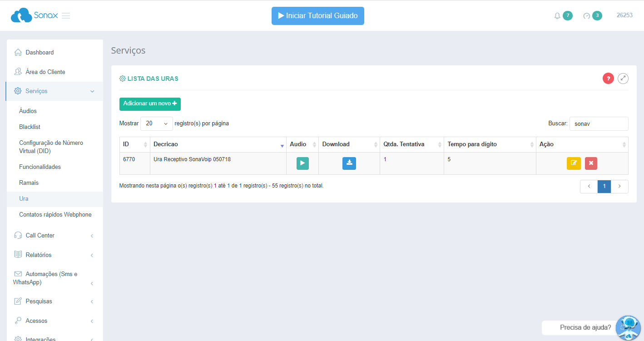Play the audio for Ura Receptivo SonaVoip
Viewport: 644px width, 341px height.
pos(302,163)
